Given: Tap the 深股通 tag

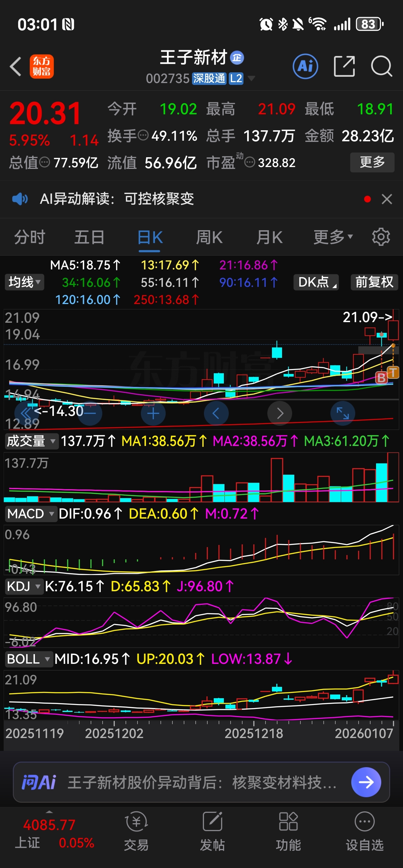Looking at the screenshot, I should 209,78.
